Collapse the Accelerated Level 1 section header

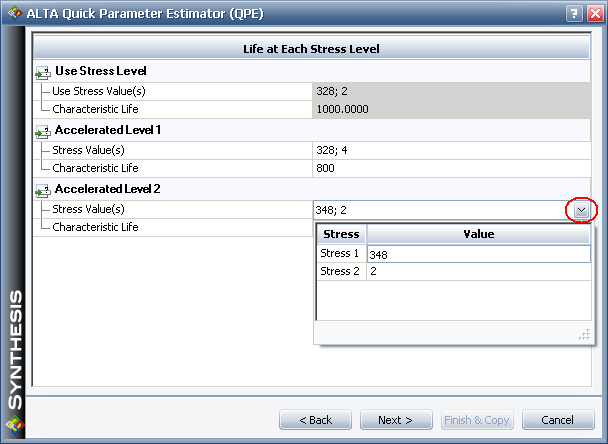[x=107, y=131]
